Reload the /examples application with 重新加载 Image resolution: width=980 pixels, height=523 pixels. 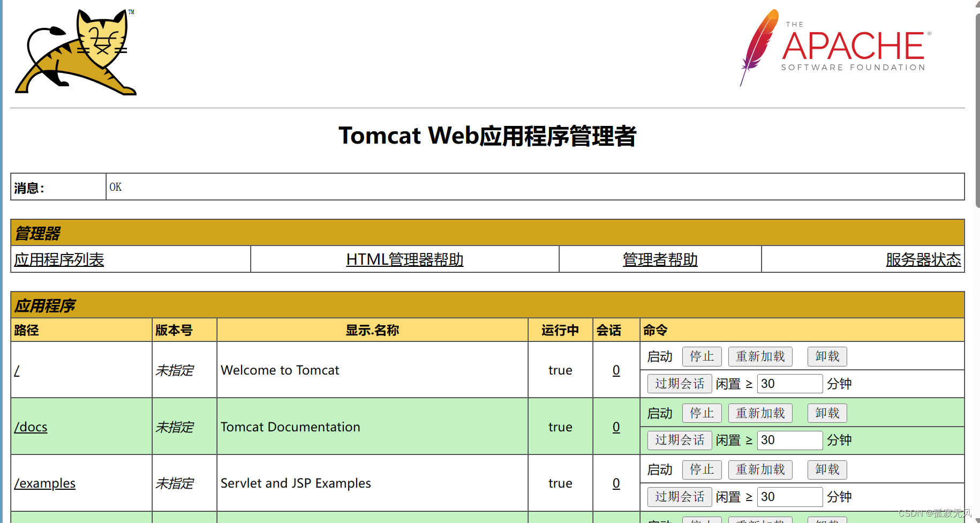760,469
